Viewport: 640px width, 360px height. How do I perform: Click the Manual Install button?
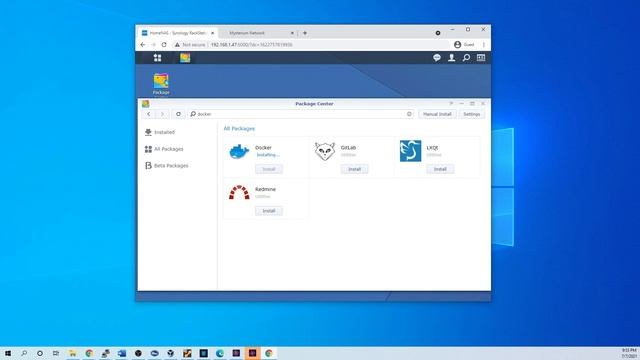(437, 114)
